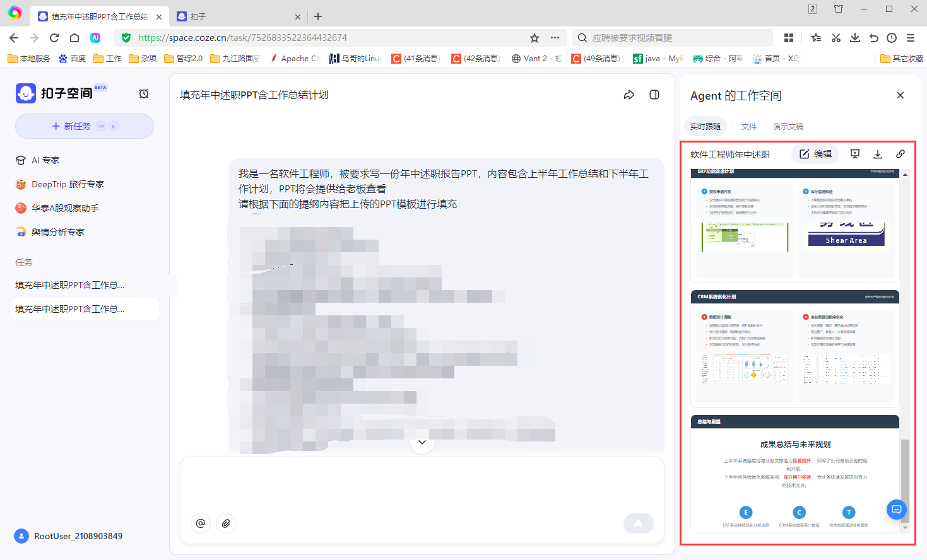Attach a file with paperclip icon

(x=226, y=523)
